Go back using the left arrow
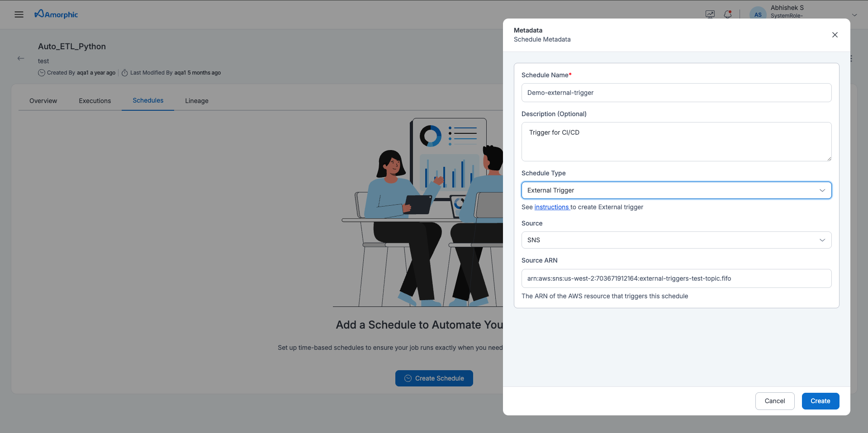The height and width of the screenshot is (433, 868). point(21,58)
